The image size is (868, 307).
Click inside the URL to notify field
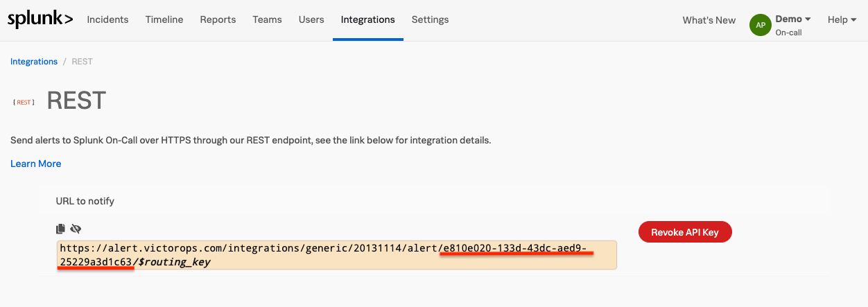pos(336,255)
